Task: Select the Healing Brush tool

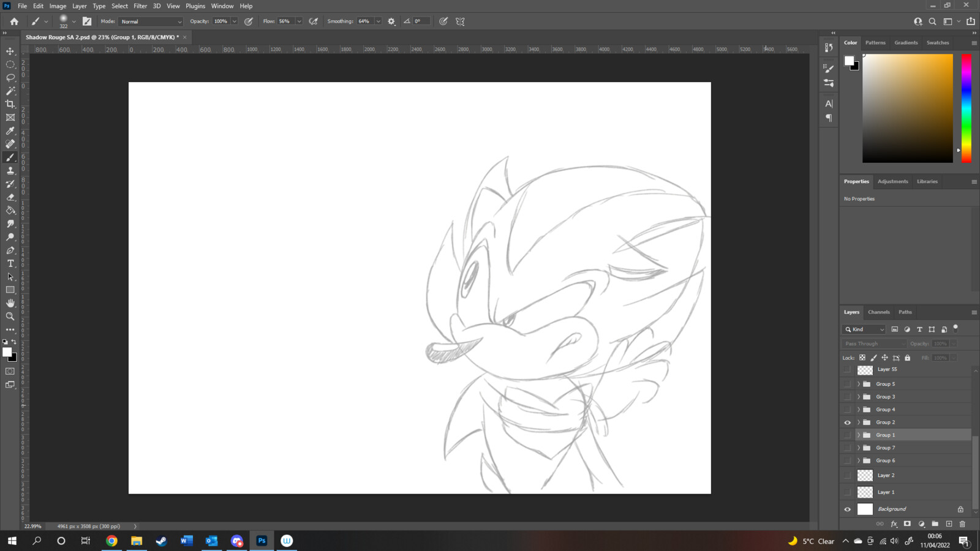Action: [10, 144]
